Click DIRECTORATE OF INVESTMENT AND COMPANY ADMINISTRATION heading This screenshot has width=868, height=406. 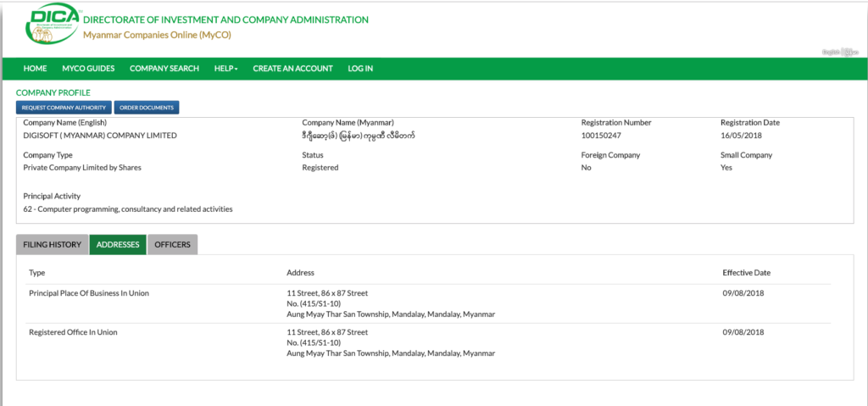click(x=225, y=20)
